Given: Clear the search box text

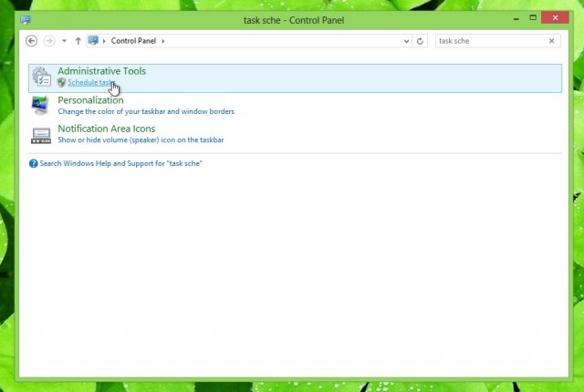Looking at the screenshot, I should [x=551, y=41].
